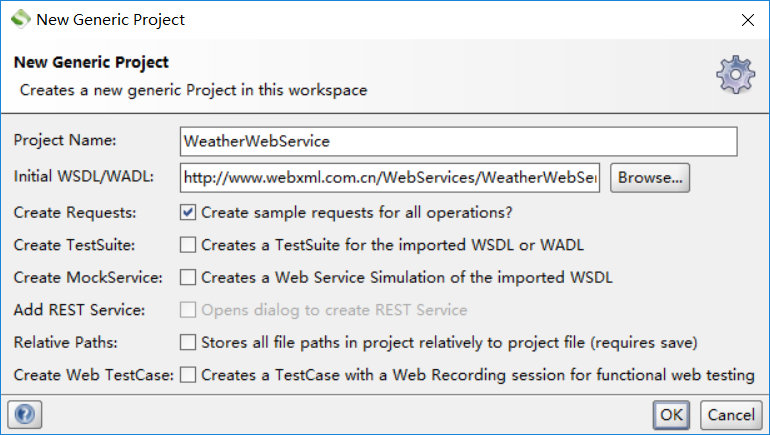
Task: Click the Create MockService label
Action: (88, 277)
